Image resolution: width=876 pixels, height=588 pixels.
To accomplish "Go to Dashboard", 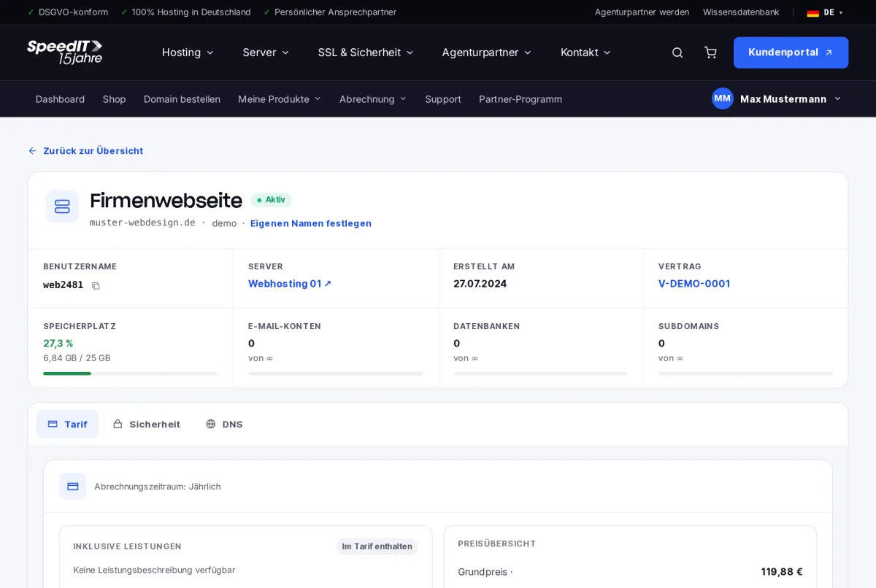I will point(60,99).
